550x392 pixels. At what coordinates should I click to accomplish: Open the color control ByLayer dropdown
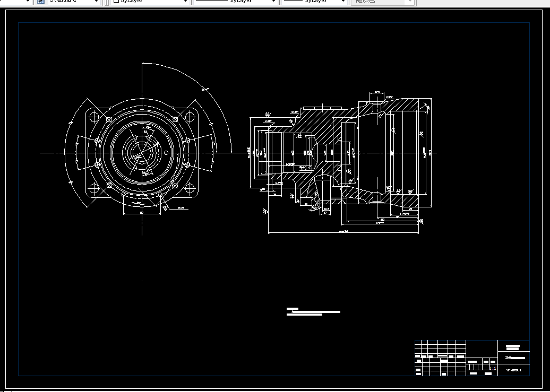pyautogui.click(x=150, y=2)
